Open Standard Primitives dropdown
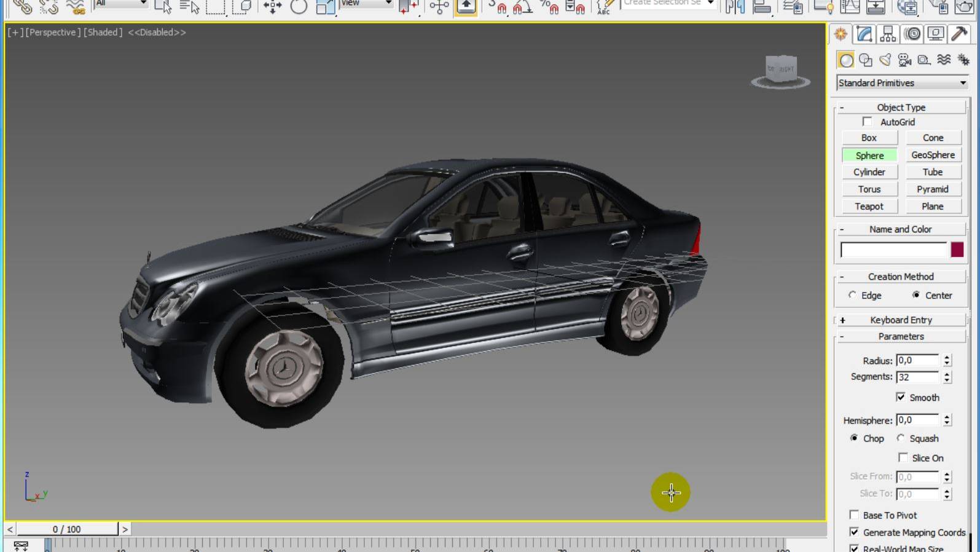 pos(903,83)
